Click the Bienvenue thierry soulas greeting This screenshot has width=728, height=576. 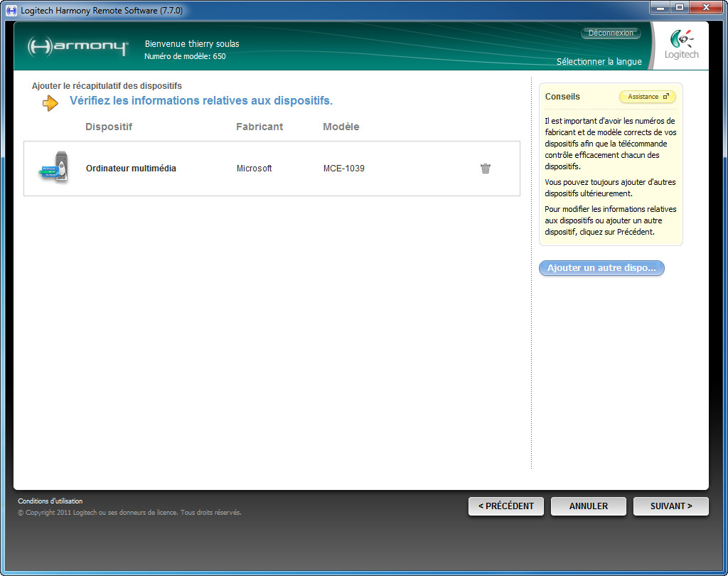point(192,43)
